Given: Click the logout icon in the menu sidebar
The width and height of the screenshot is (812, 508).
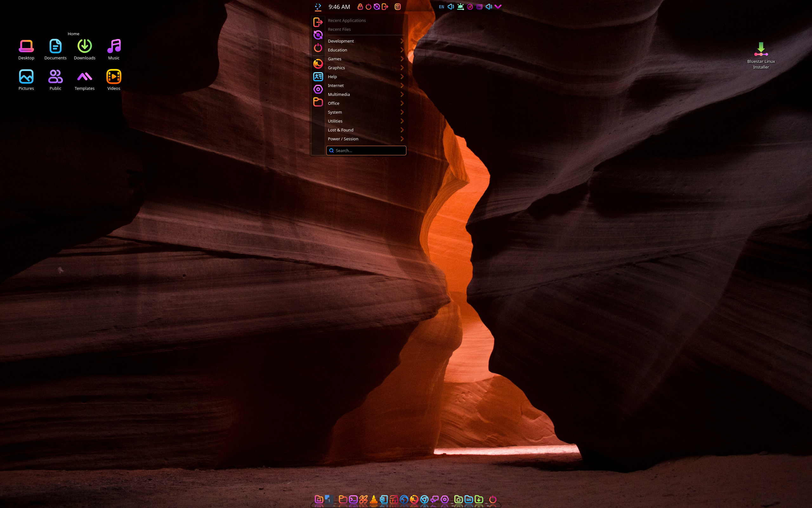Looking at the screenshot, I should pyautogui.click(x=318, y=22).
